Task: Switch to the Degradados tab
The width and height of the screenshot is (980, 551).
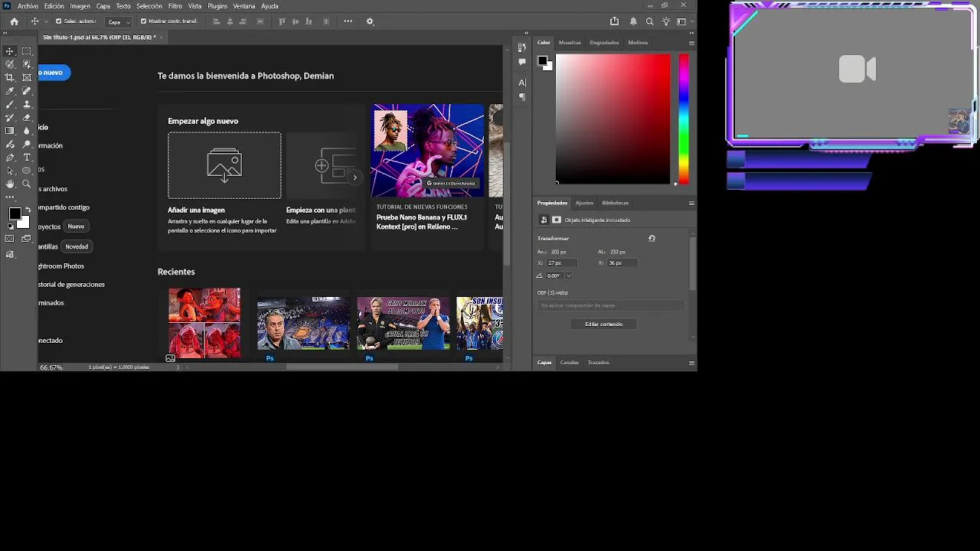Action: point(604,43)
